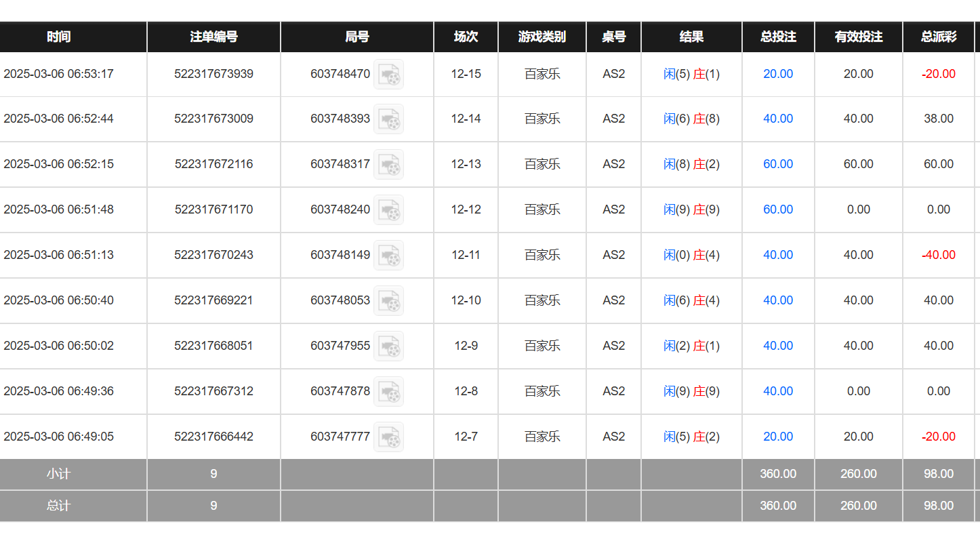Image resolution: width=980 pixels, height=541 pixels.
Task: Select the 注单编号 column header
Action: pyautogui.click(x=213, y=37)
